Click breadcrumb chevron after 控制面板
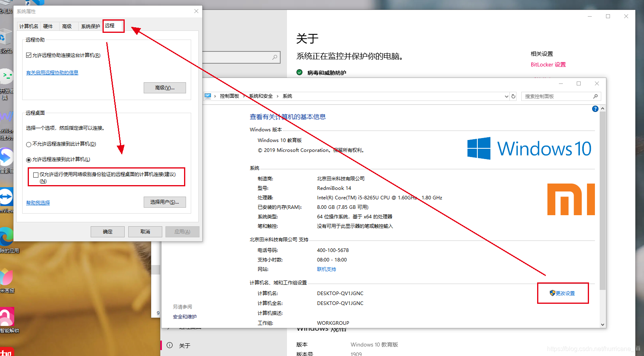This screenshot has width=644, height=356. point(244,96)
